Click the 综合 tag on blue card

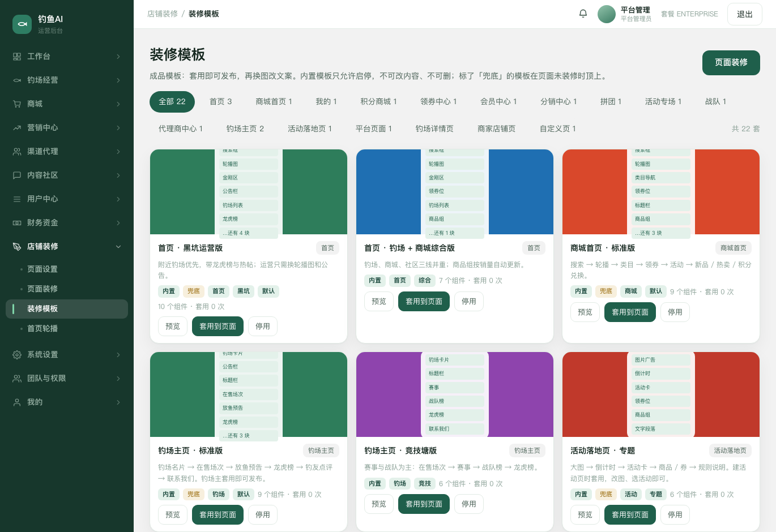click(425, 281)
